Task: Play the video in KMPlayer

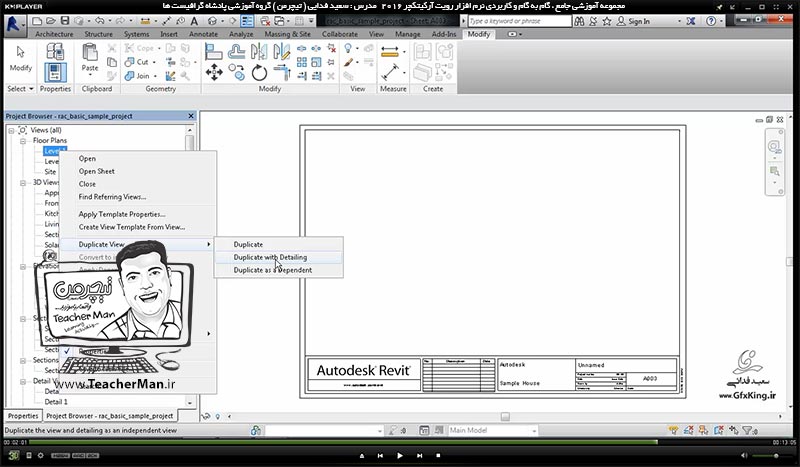Action: [x=400, y=455]
